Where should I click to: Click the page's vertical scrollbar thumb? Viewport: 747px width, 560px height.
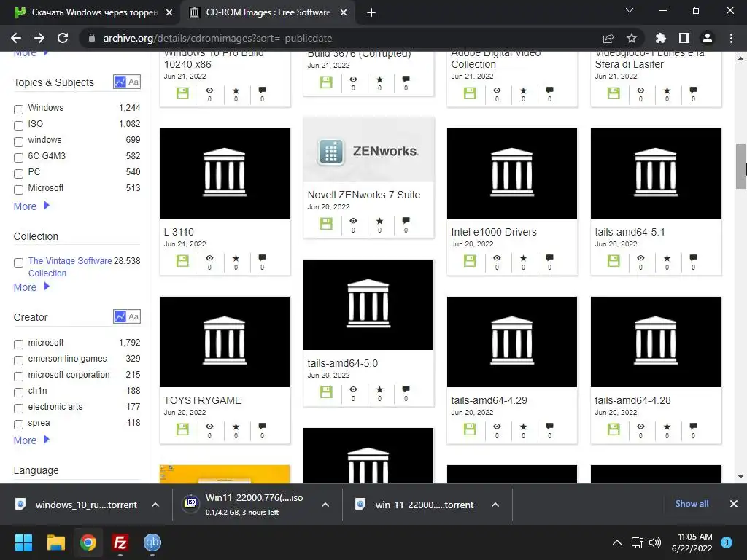pyautogui.click(x=741, y=166)
